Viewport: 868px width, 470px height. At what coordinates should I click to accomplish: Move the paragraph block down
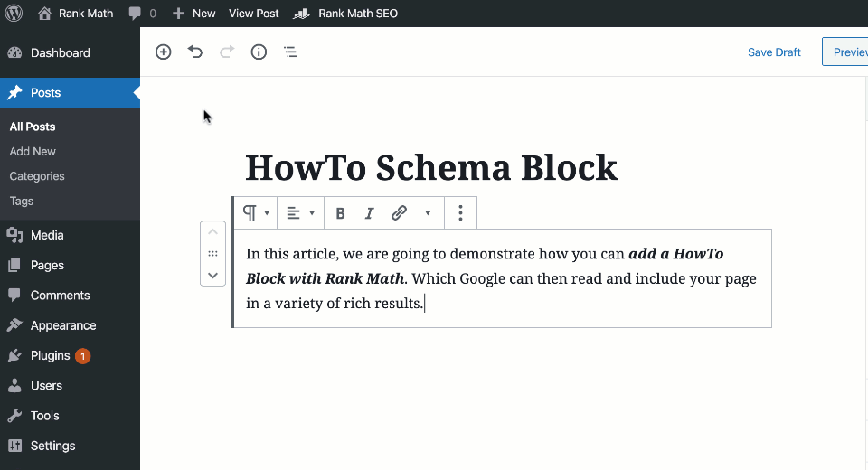pos(212,275)
